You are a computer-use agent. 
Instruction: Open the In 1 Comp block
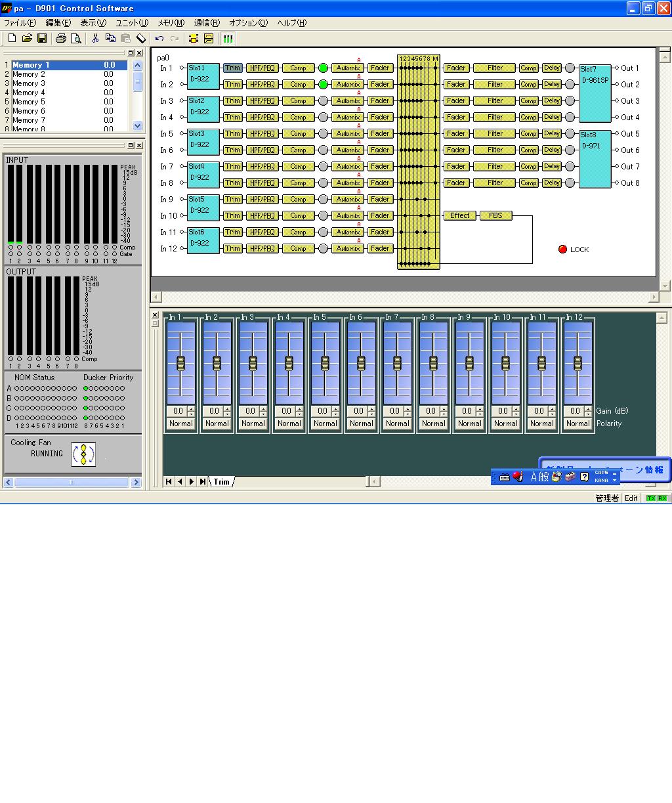(x=298, y=68)
